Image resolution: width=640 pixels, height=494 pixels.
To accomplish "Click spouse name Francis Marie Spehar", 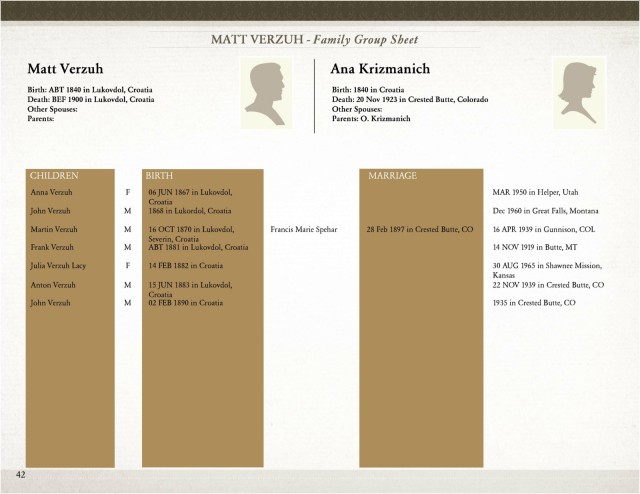I will [x=304, y=229].
